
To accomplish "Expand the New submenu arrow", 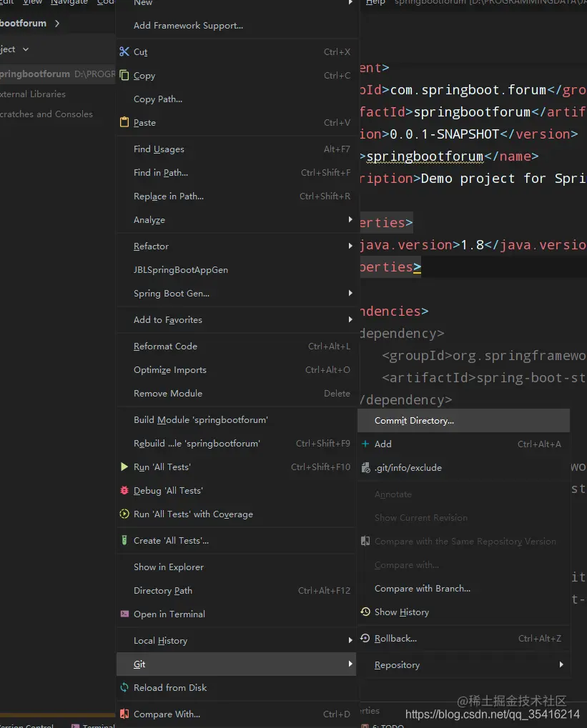I will [350, 2].
